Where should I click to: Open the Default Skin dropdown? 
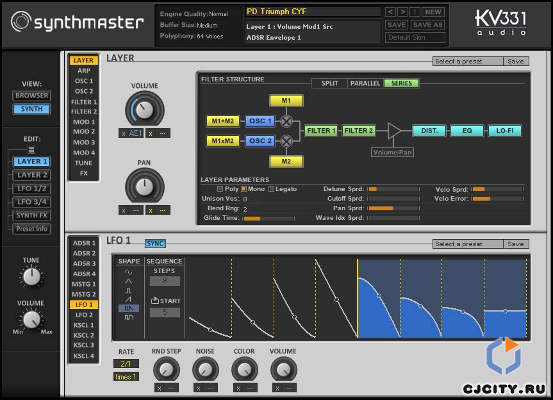click(416, 37)
